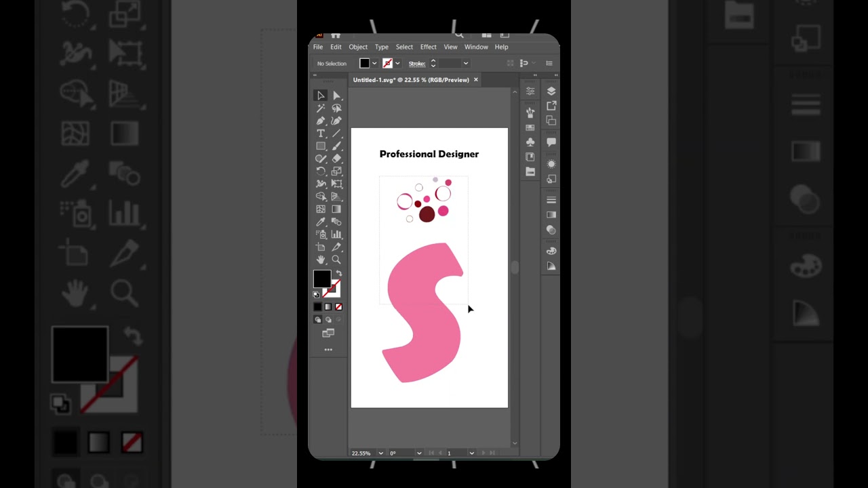Open the Layers panel icon
The height and width of the screenshot is (488, 868).
[551, 91]
